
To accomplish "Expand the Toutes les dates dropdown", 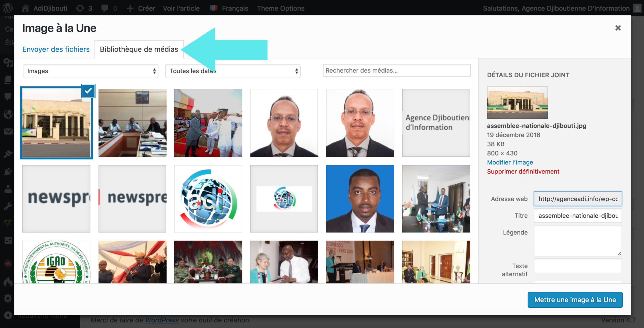I will coord(233,71).
